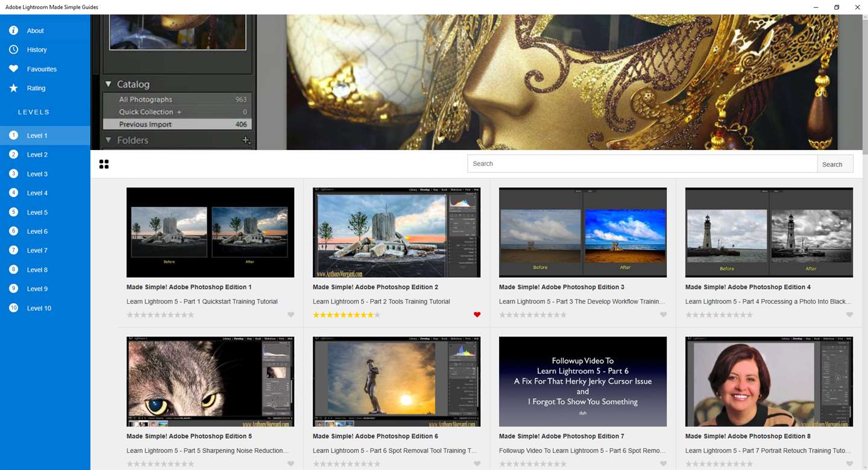Favourite Edition 6 with its heart

pos(477,464)
